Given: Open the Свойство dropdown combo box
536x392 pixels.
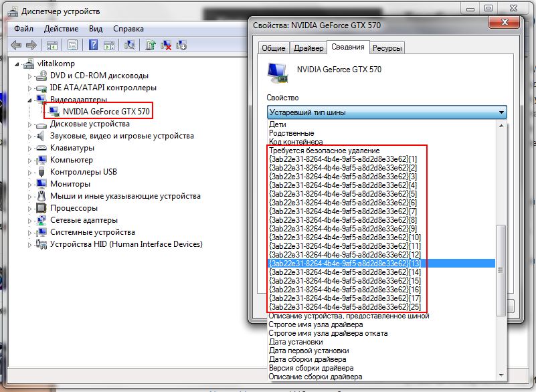Looking at the screenshot, I should point(387,112).
